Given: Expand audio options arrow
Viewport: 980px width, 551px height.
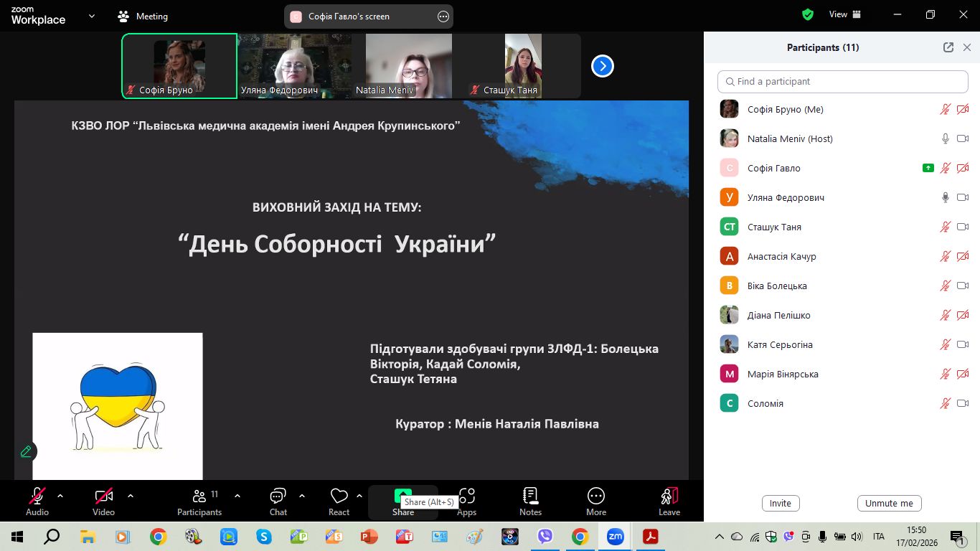Looking at the screenshot, I should (60, 496).
